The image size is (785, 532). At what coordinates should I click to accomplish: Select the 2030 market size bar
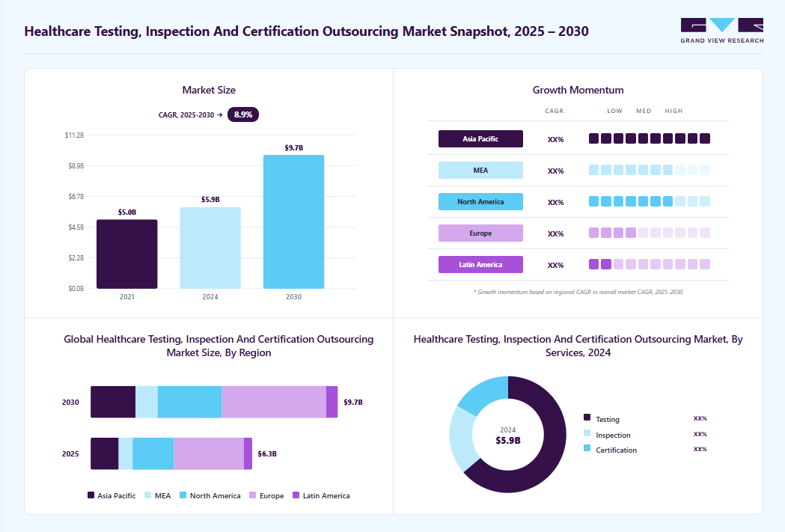tap(294, 221)
